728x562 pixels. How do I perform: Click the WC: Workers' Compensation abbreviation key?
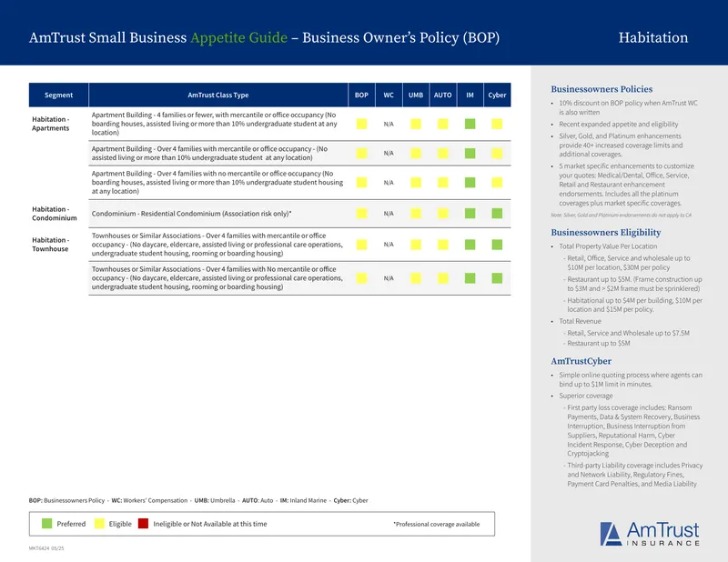click(x=149, y=500)
